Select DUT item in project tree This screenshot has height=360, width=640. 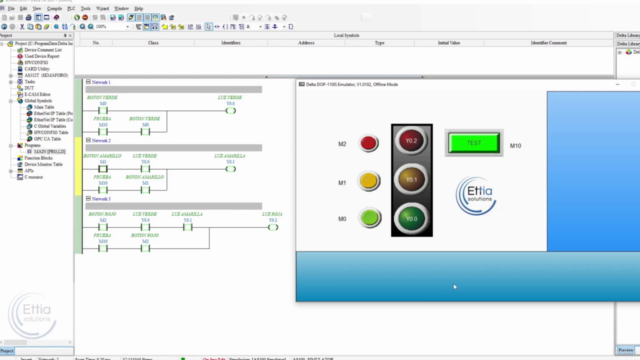pyautogui.click(x=29, y=88)
